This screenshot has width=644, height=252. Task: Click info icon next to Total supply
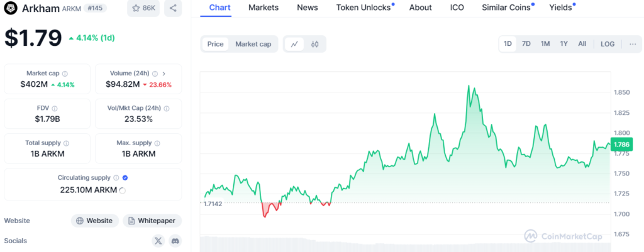click(x=66, y=143)
